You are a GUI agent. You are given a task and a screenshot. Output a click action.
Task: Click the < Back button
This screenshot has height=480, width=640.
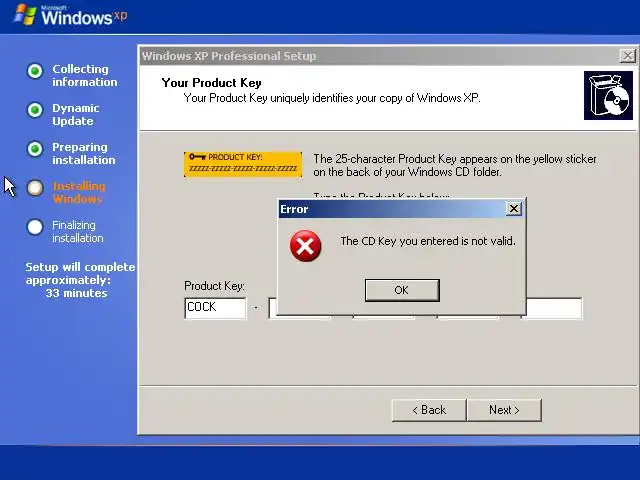click(429, 410)
